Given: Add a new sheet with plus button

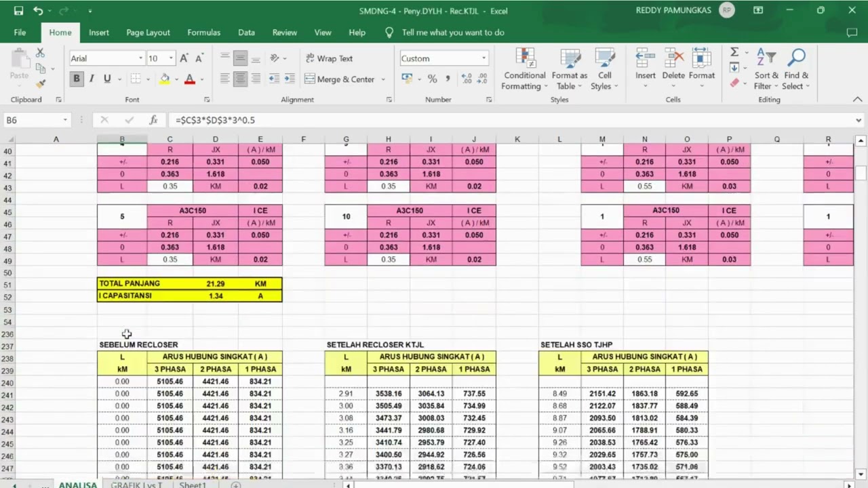Looking at the screenshot, I should [236, 485].
